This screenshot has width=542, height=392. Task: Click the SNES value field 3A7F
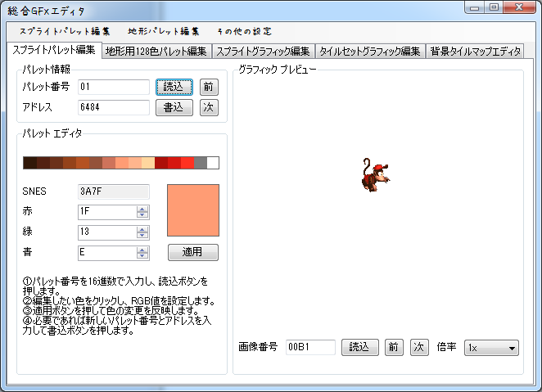click(114, 191)
